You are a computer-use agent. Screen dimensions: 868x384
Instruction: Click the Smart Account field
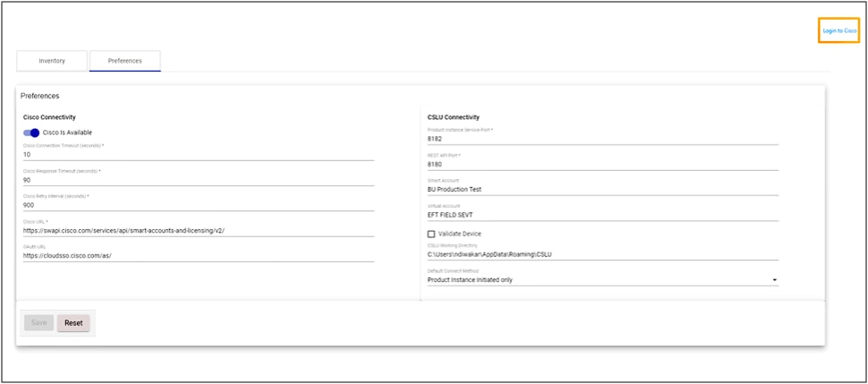pyautogui.click(x=603, y=190)
